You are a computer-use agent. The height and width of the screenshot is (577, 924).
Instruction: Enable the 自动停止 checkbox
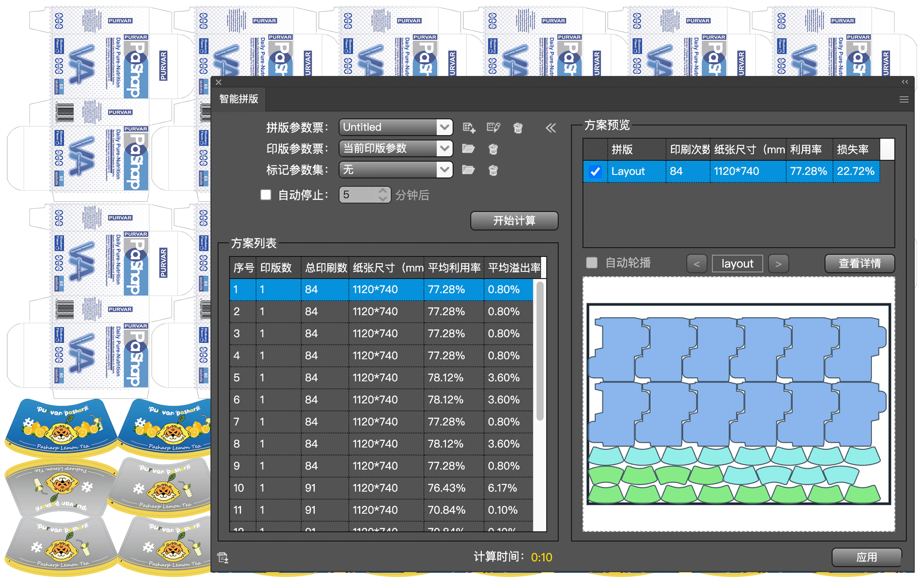coord(266,195)
